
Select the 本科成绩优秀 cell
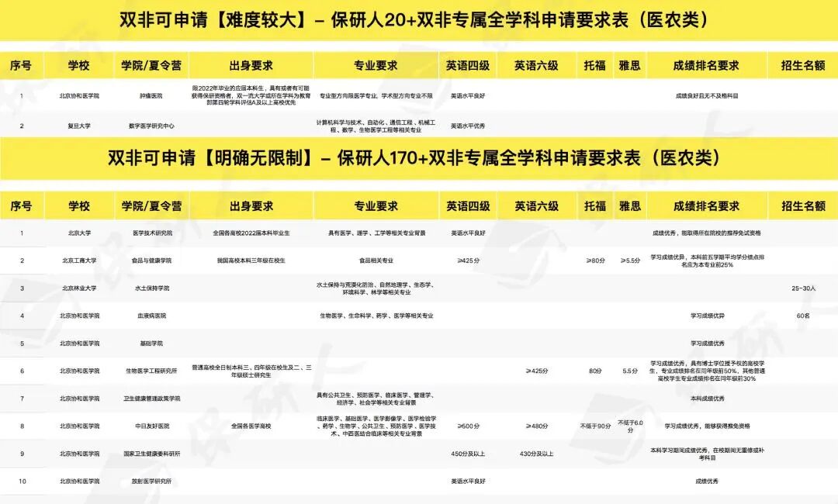click(x=707, y=399)
